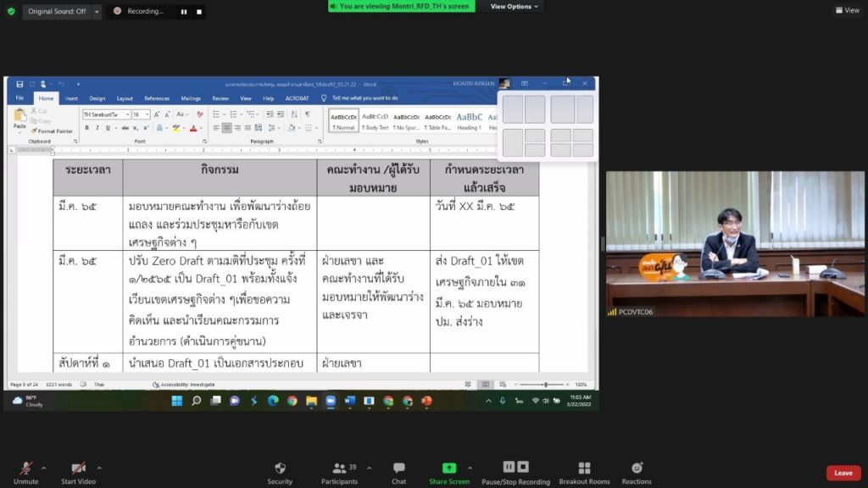Click the red Leave button

click(843, 473)
